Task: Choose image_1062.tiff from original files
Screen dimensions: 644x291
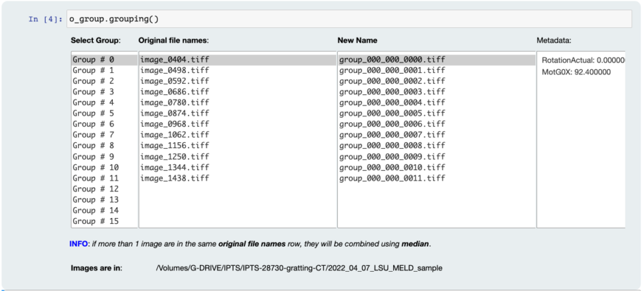Action: (x=175, y=135)
